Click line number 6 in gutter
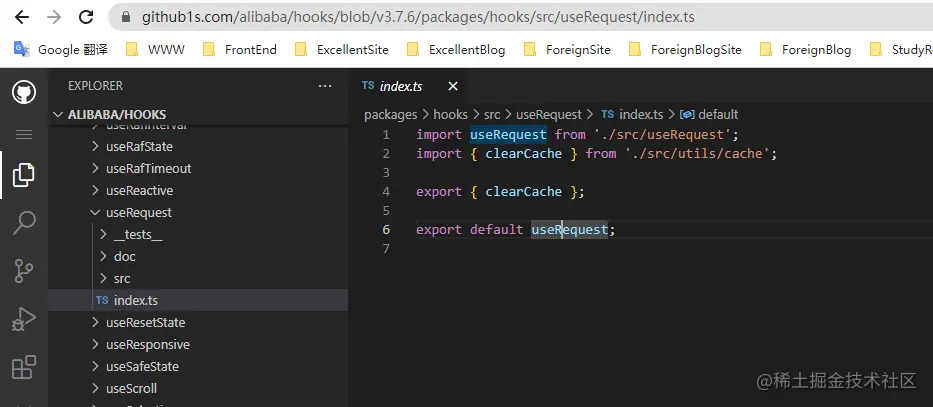Image resolution: width=933 pixels, height=407 pixels. tap(386, 230)
